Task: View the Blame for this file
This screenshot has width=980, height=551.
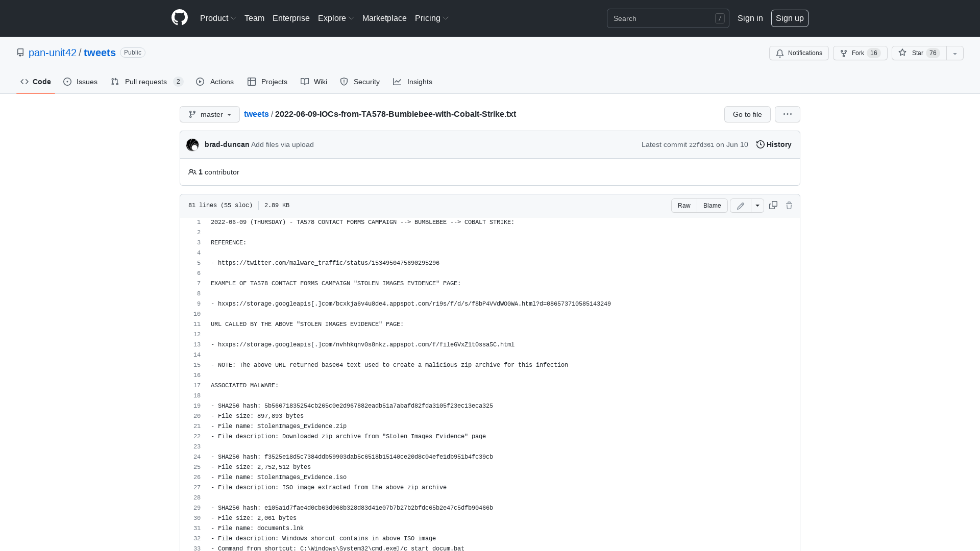Action: pos(712,205)
